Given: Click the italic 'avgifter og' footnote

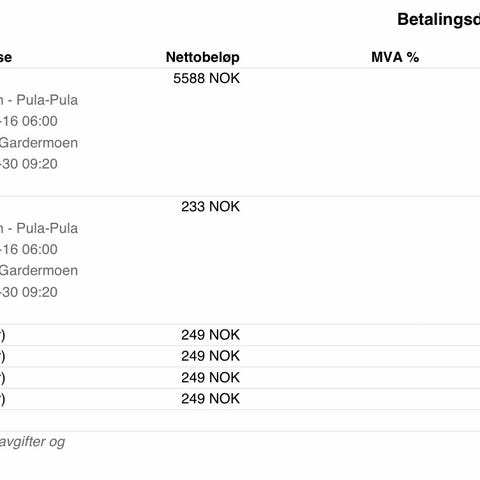Looking at the screenshot, I should pyautogui.click(x=32, y=442).
